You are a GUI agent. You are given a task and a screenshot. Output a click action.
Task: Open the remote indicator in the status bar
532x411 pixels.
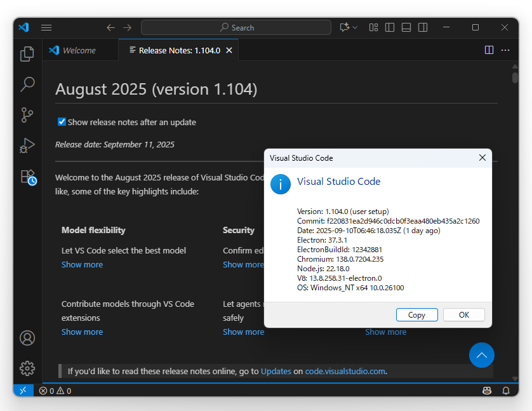pos(23,390)
